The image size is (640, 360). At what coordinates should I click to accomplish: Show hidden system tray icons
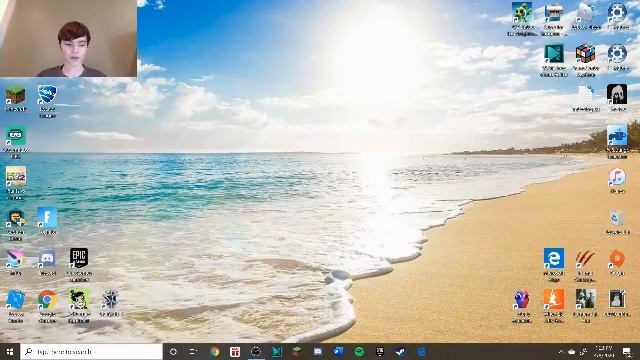click(561, 351)
